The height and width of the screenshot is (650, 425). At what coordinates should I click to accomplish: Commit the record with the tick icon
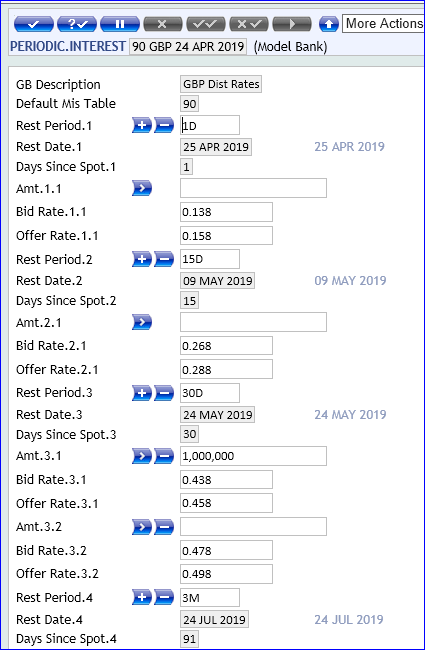[x=34, y=24]
